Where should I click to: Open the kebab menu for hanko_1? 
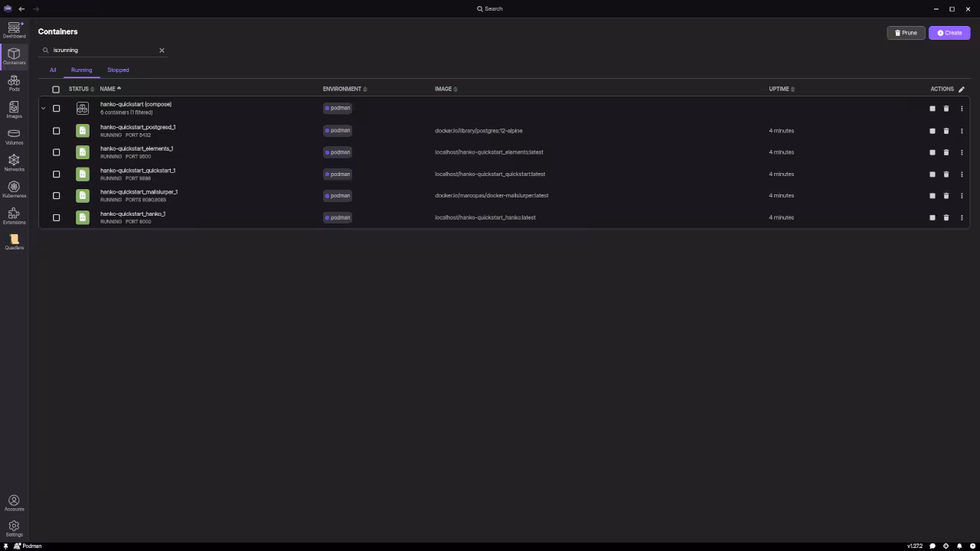click(962, 217)
